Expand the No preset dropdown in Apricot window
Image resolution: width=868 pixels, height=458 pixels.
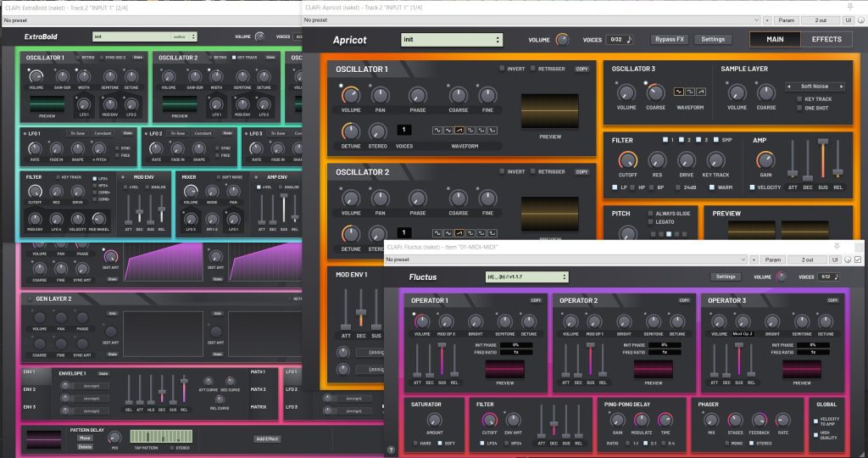point(531,20)
